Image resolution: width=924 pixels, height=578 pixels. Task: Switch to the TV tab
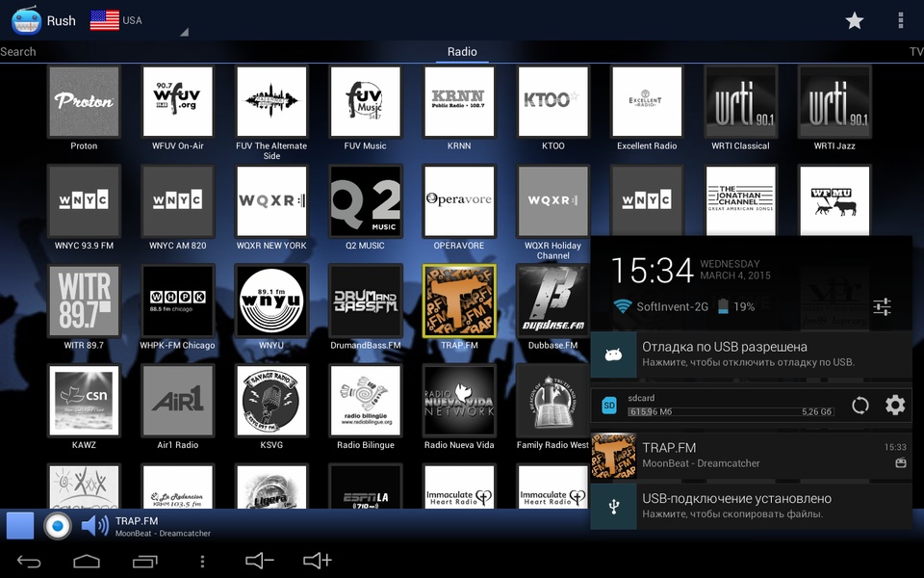[x=916, y=51]
